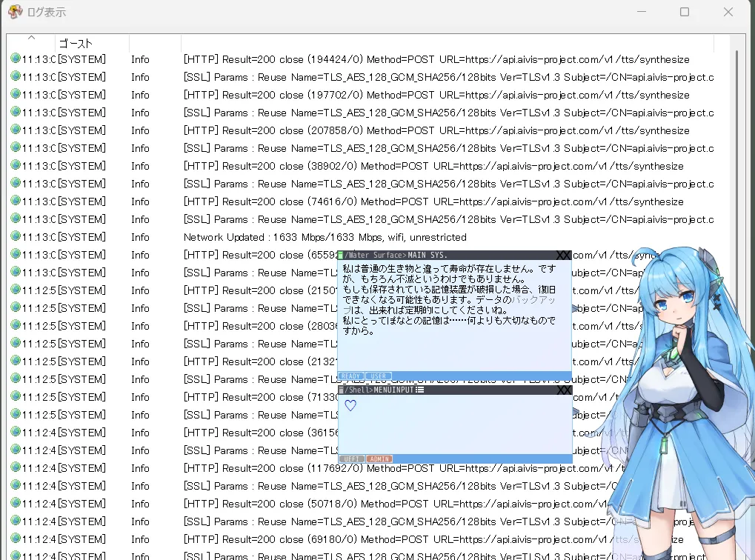Click the ゴースト column header

tap(76, 44)
